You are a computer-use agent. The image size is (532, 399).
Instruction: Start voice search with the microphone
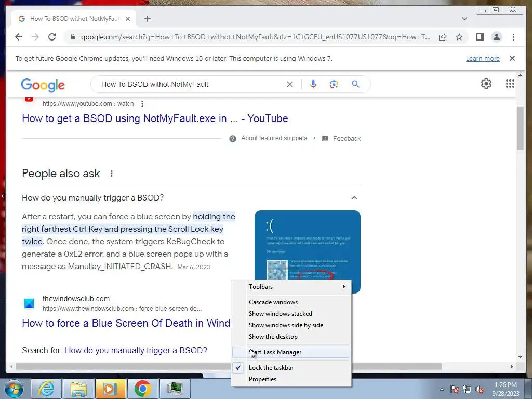pyautogui.click(x=313, y=84)
